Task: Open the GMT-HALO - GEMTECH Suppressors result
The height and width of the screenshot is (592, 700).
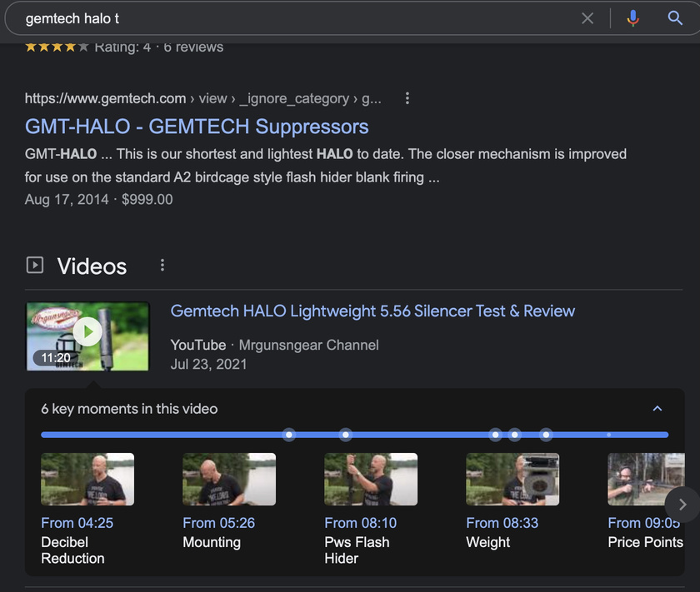Action: (x=197, y=127)
